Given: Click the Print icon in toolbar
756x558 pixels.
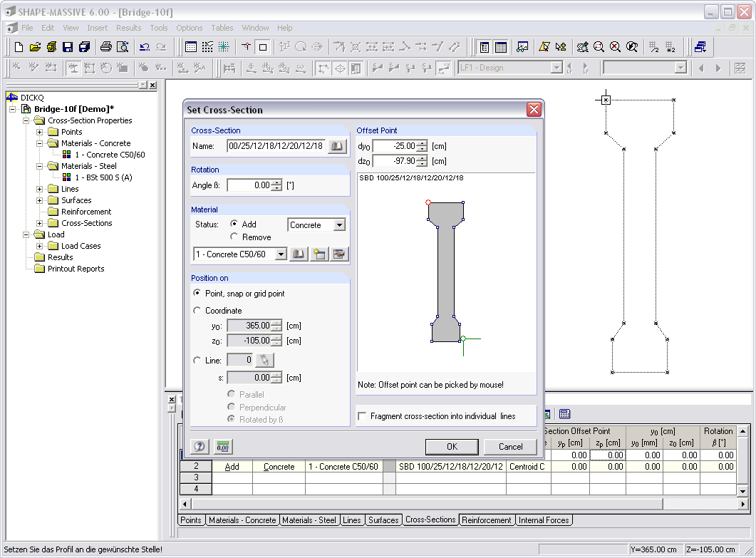Looking at the screenshot, I should coord(105,47).
